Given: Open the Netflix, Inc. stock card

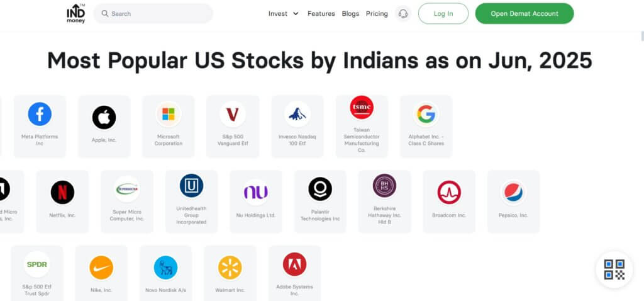Looking at the screenshot, I should pyautogui.click(x=62, y=202).
